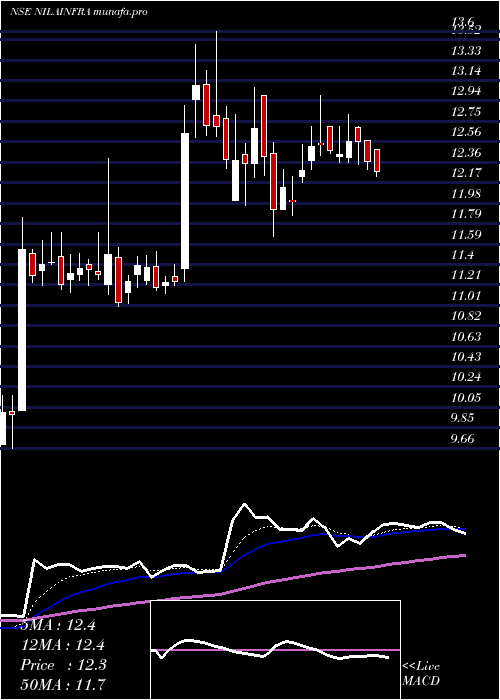Viewport: 500px width, 700px height.
Task: Select the 10.63 price axis label
Action: (x=466, y=337)
